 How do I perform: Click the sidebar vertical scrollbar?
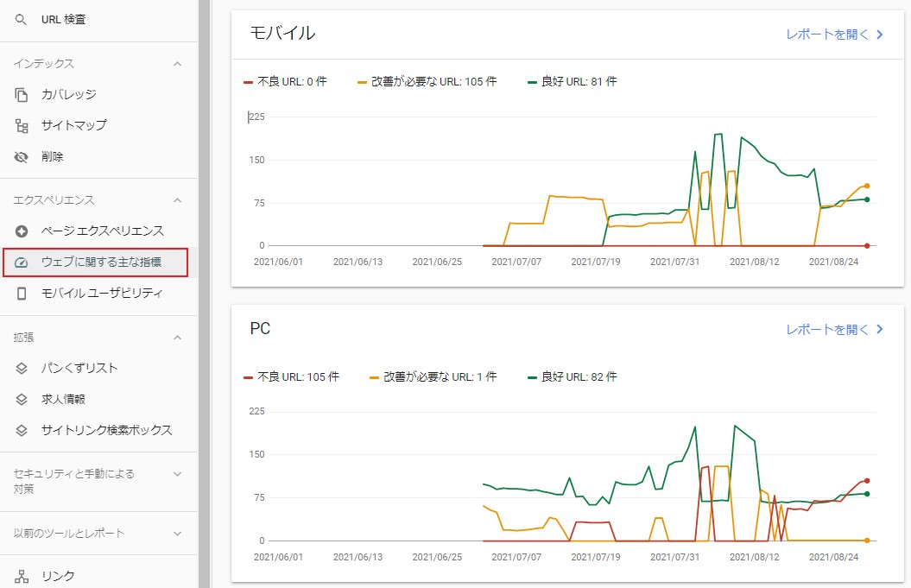click(204, 294)
